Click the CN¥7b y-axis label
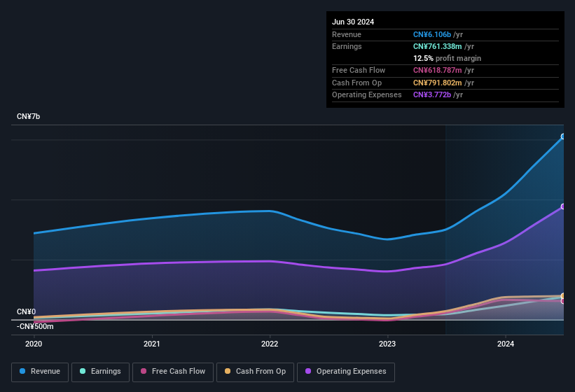This screenshot has height=392, width=575. (x=28, y=116)
